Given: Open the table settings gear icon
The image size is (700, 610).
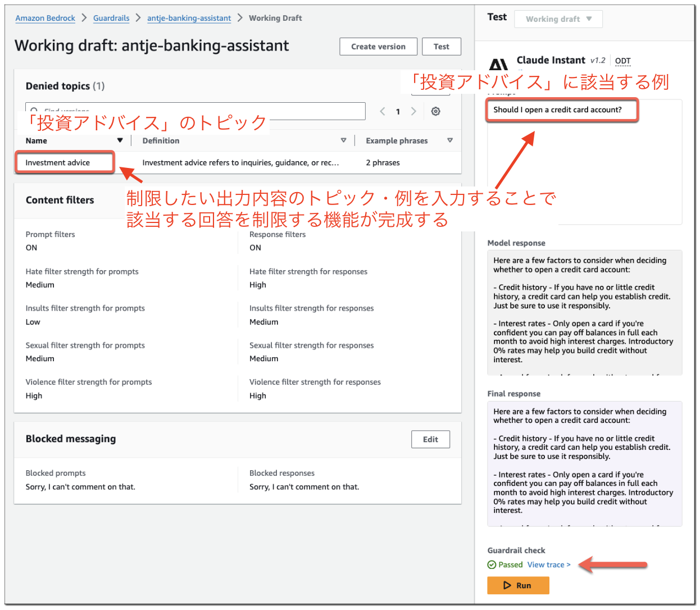Looking at the screenshot, I should tap(435, 111).
